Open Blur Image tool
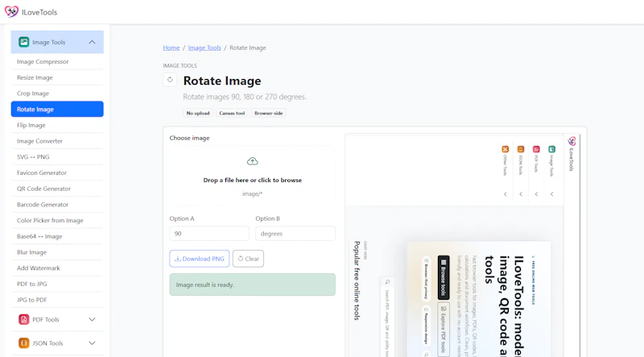Screen dimensions: 644x357 click(x=57, y=252)
